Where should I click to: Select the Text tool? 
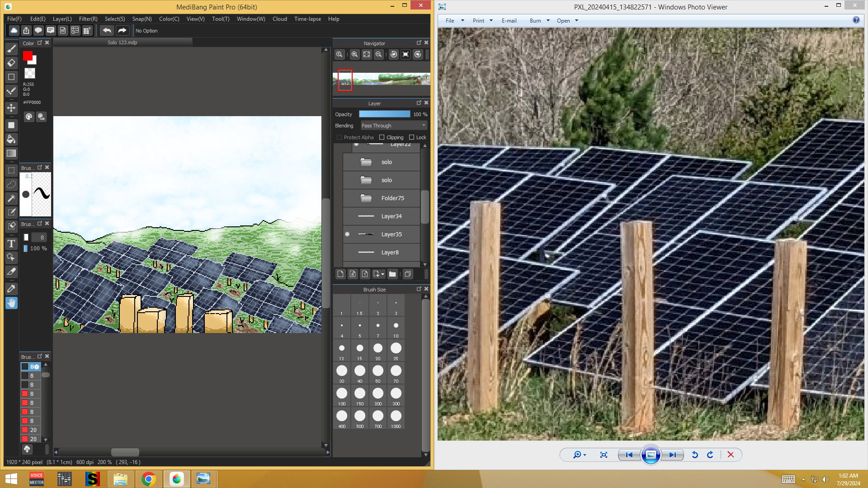(x=11, y=244)
